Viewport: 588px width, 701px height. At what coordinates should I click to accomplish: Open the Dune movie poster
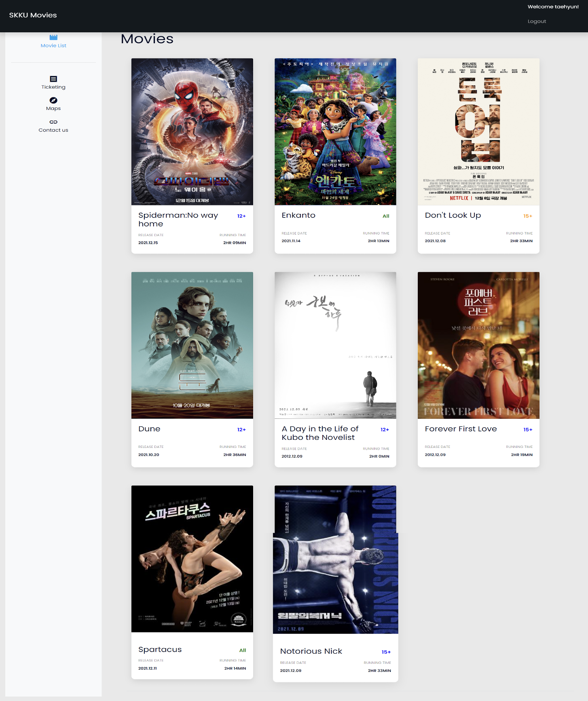pos(192,345)
